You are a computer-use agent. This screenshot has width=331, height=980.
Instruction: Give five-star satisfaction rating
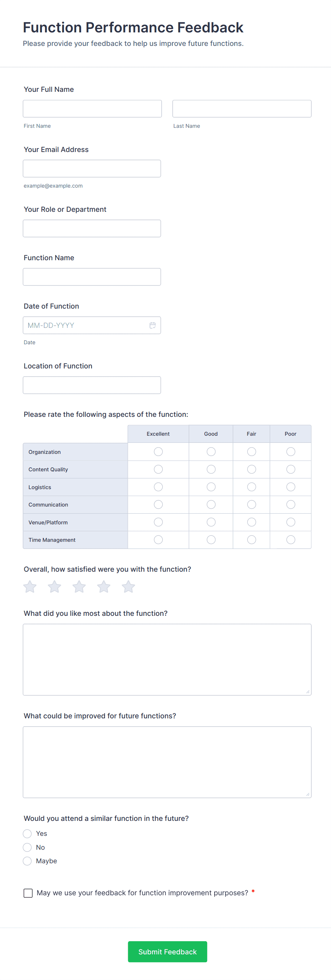pyautogui.click(x=128, y=587)
